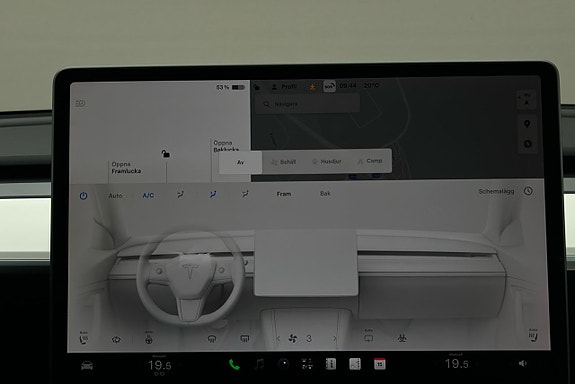
Task: Tap the unlock padlock on the car view
Action: tap(165, 153)
